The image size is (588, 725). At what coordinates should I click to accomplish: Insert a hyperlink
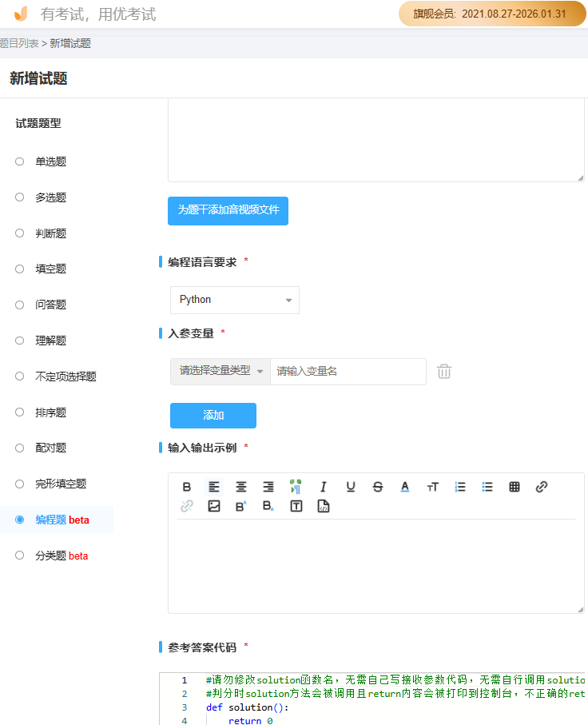(x=542, y=487)
